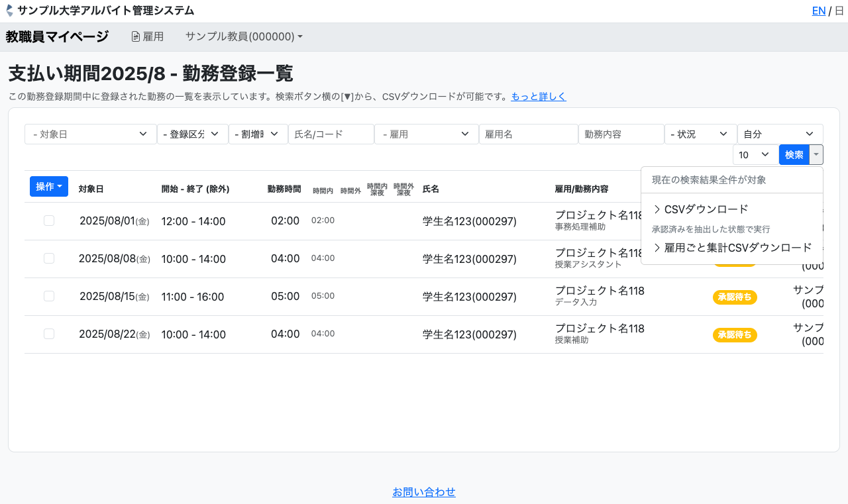Click the 雇用/勤務内容 column header
848x504 pixels.
click(582, 189)
